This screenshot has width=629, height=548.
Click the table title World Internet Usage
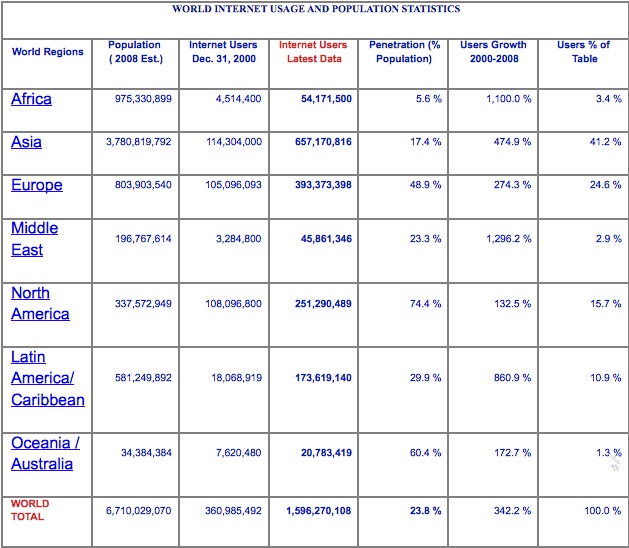[x=316, y=9]
